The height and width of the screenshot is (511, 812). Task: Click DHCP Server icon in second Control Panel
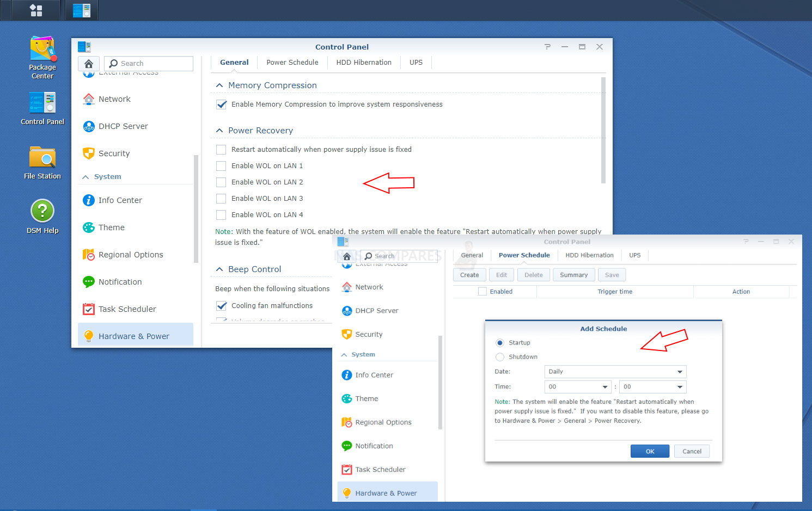347,311
